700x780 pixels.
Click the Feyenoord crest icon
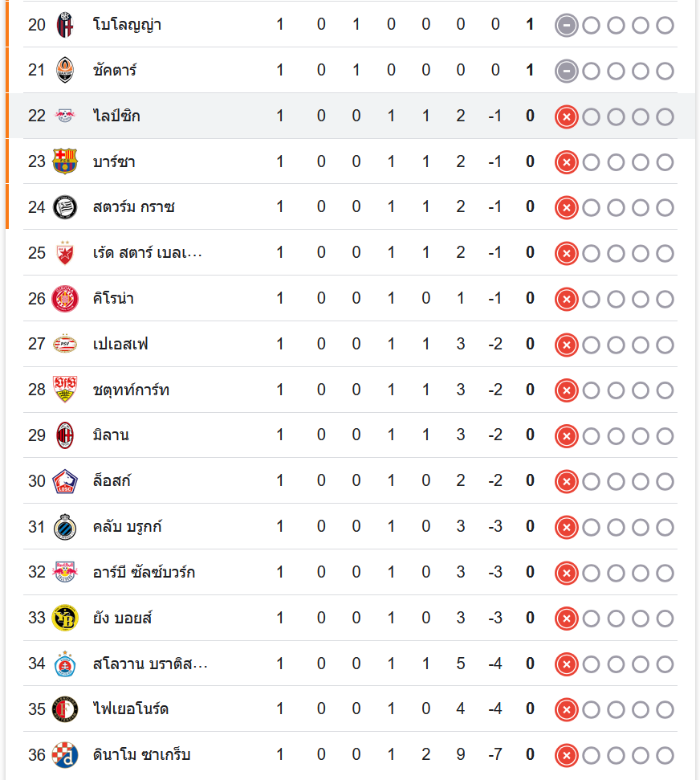(65, 709)
